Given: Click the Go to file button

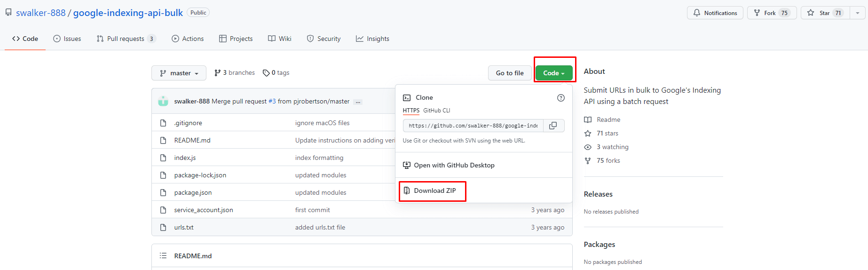Looking at the screenshot, I should tap(510, 73).
